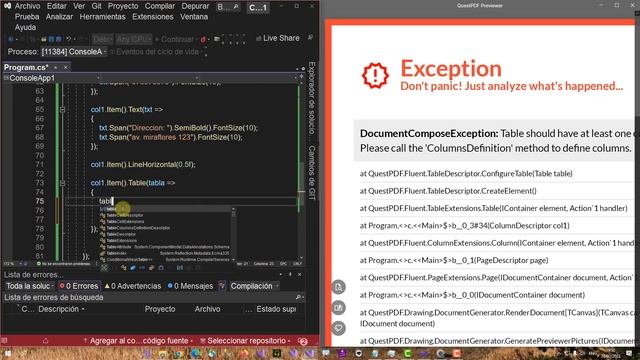Collapse the code block at line 73

[62, 183]
